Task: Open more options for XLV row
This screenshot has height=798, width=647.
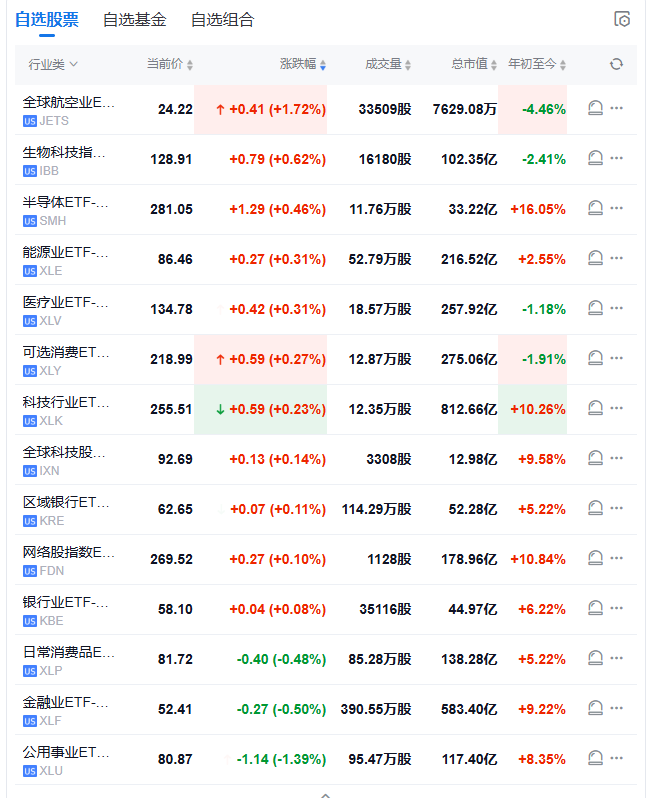Action: point(616,308)
